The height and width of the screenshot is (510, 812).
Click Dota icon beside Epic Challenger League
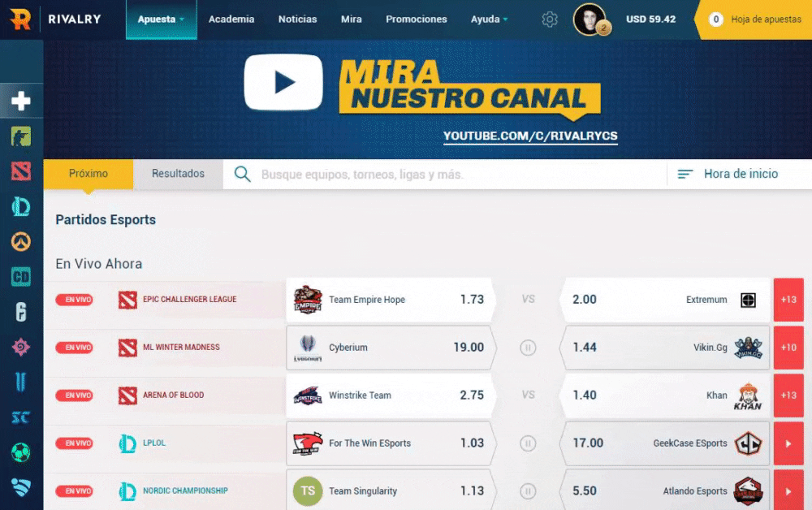(127, 300)
